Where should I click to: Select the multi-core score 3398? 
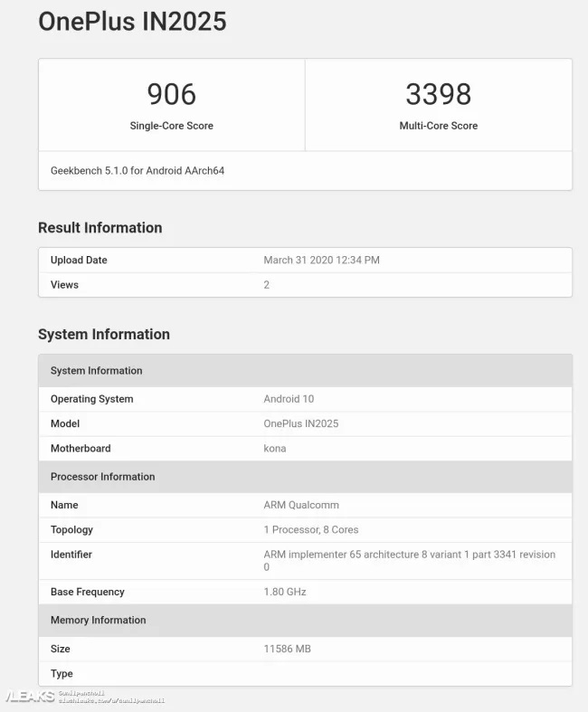click(x=438, y=94)
